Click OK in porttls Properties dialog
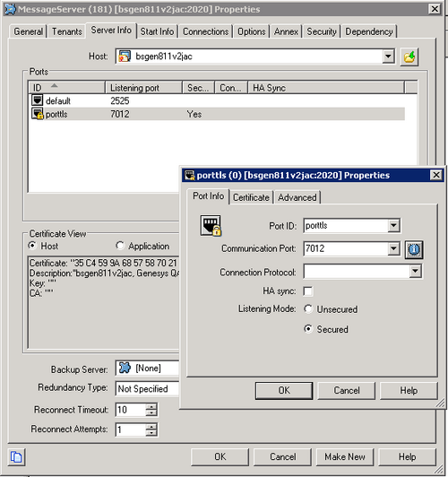The image size is (448, 477). 284,391
